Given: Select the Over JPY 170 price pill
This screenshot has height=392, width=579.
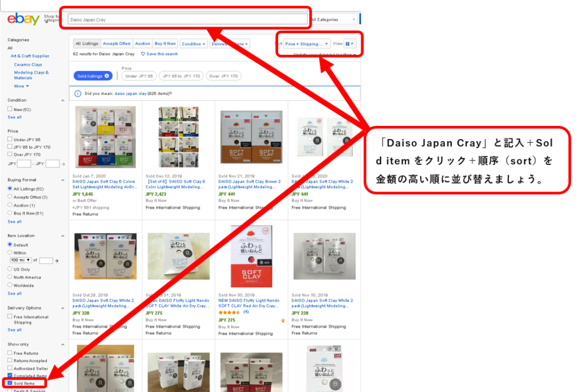Looking at the screenshot, I should click(x=223, y=76).
